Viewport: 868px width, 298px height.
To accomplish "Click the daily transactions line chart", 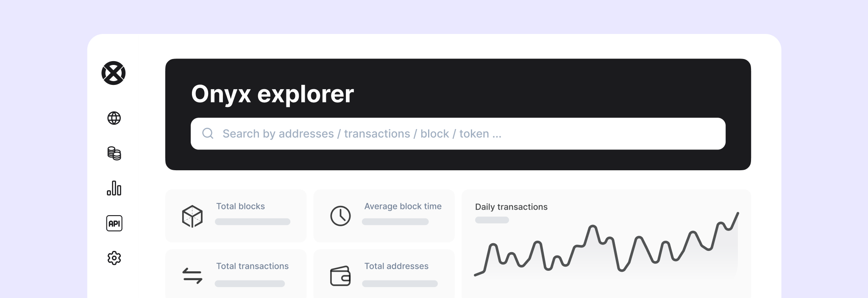I will [606, 245].
